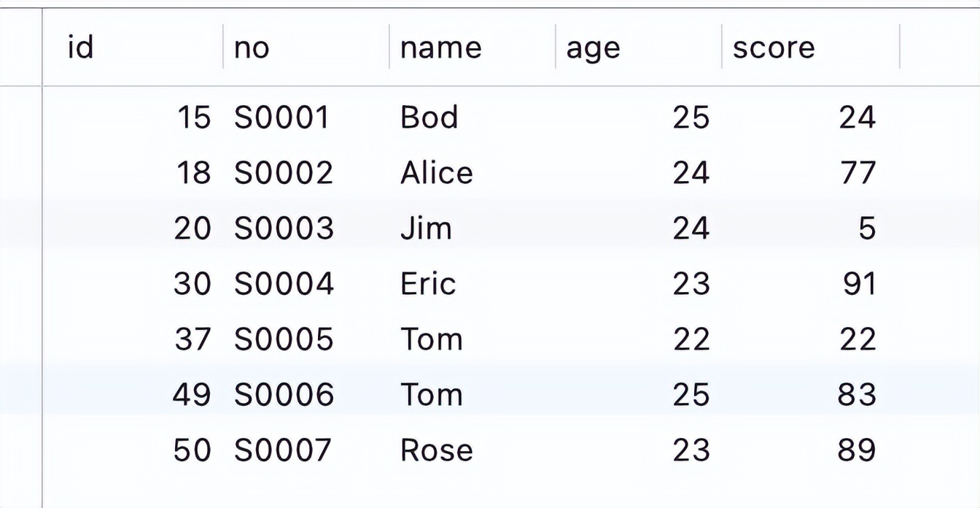Click the score cell 83
980x508 pixels.
[x=857, y=395]
